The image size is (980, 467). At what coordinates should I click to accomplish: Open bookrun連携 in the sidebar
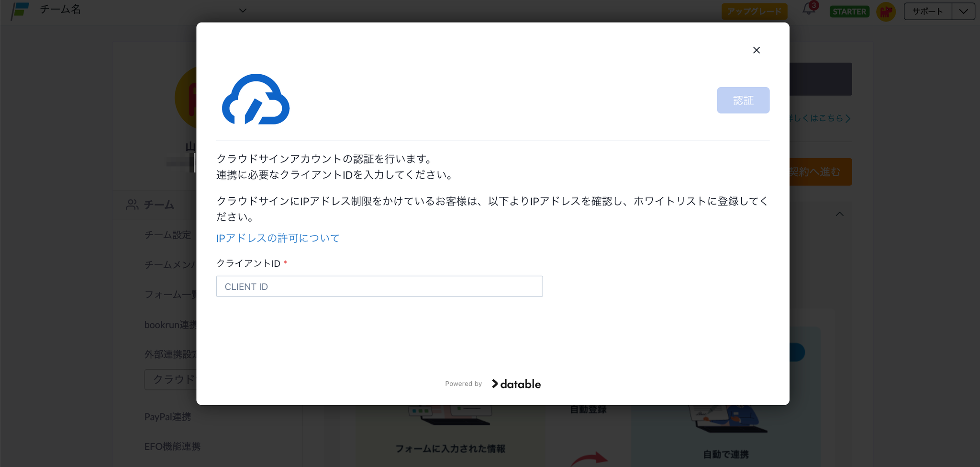(170, 325)
